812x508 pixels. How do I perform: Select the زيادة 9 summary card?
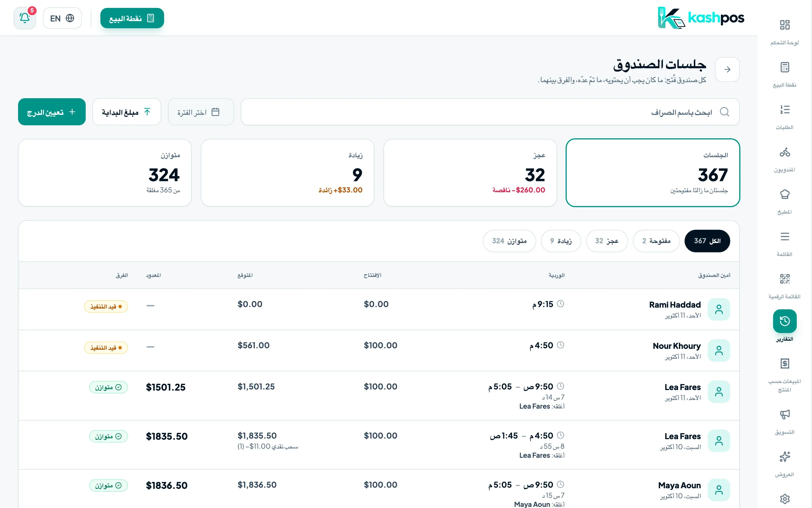point(287,173)
